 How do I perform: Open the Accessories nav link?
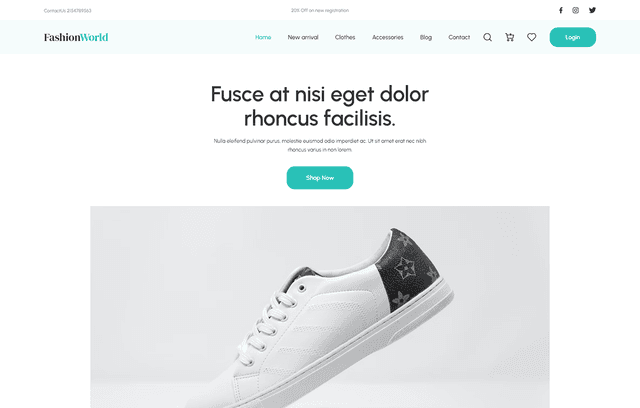tap(387, 37)
